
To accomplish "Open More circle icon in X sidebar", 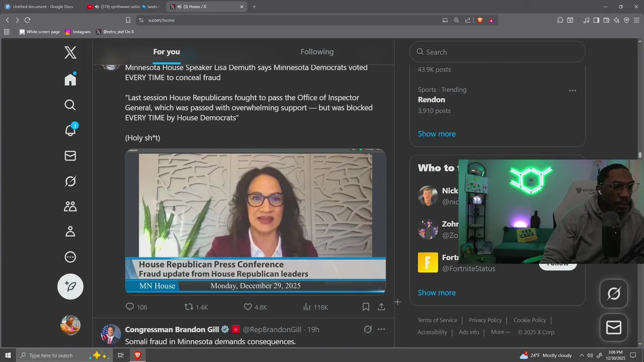I will (70, 257).
